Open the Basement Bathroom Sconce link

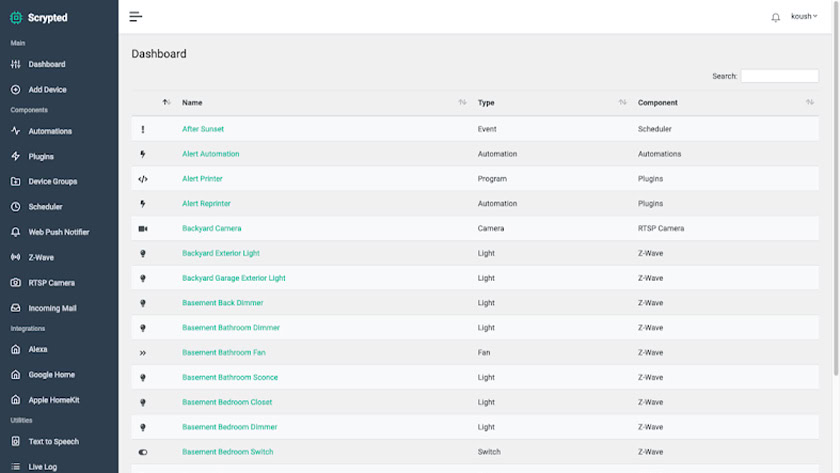(x=230, y=377)
